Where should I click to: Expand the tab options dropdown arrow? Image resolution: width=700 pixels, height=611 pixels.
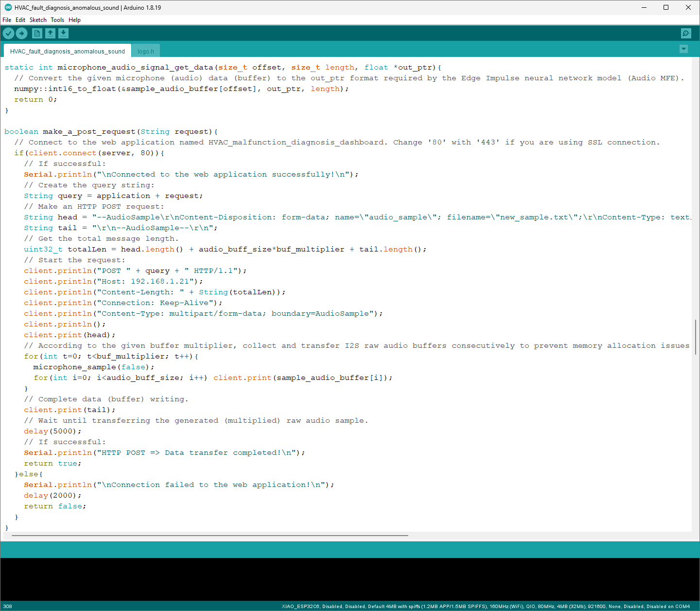(683, 49)
